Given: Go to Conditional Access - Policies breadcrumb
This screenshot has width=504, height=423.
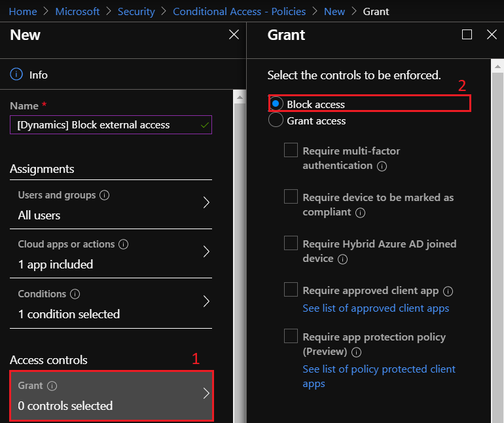Looking at the screenshot, I should [x=239, y=12].
